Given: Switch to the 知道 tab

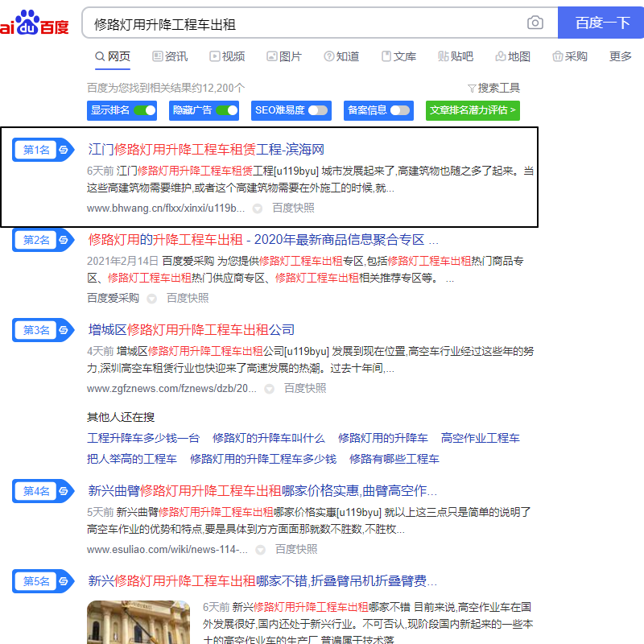Looking at the screenshot, I should pyautogui.click(x=341, y=56).
